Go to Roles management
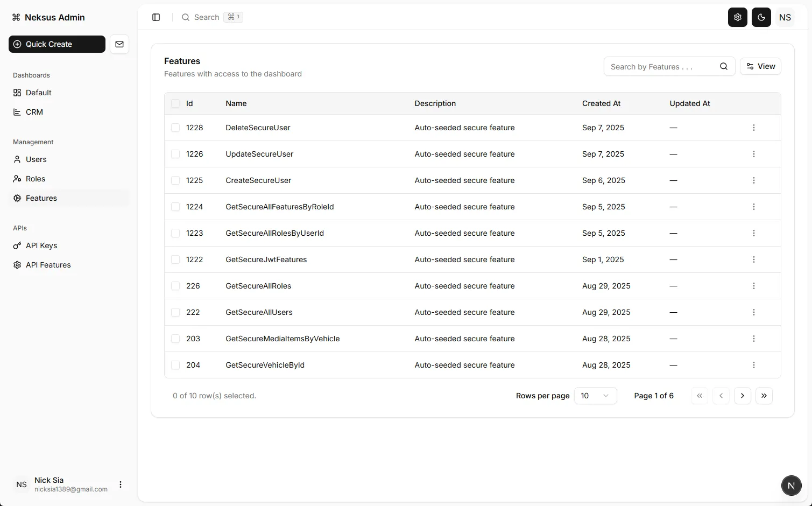This screenshot has width=812, height=506. [x=69, y=179]
